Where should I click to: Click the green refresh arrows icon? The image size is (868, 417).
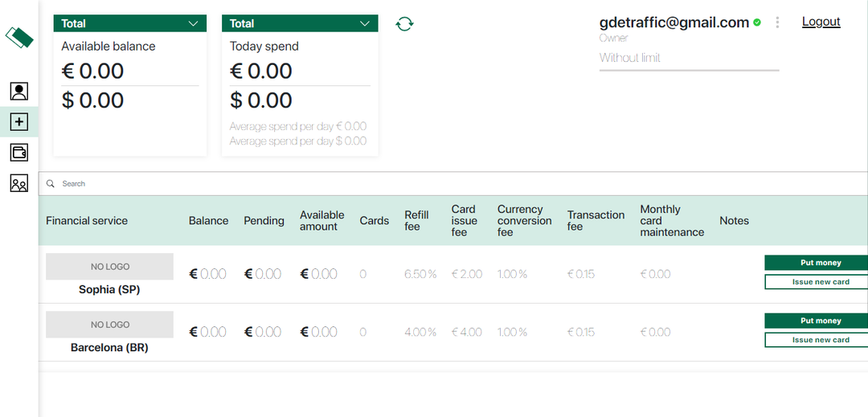pyautogui.click(x=404, y=24)
